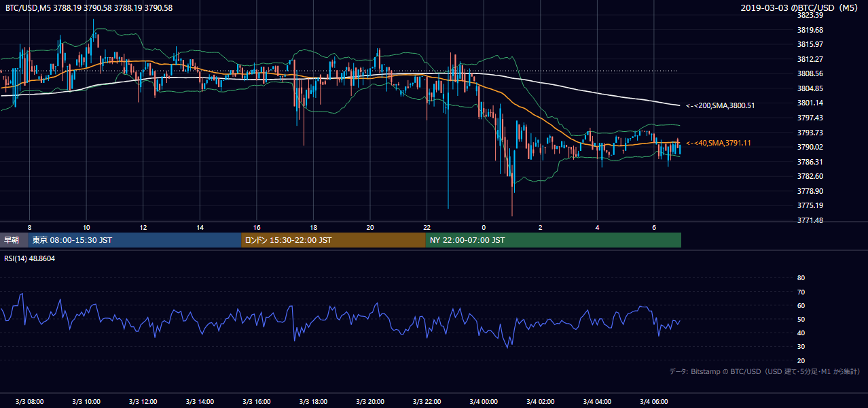Click the 3786.31 price axis label
This screenshot has height=408, width=868.
coord(810,162)
